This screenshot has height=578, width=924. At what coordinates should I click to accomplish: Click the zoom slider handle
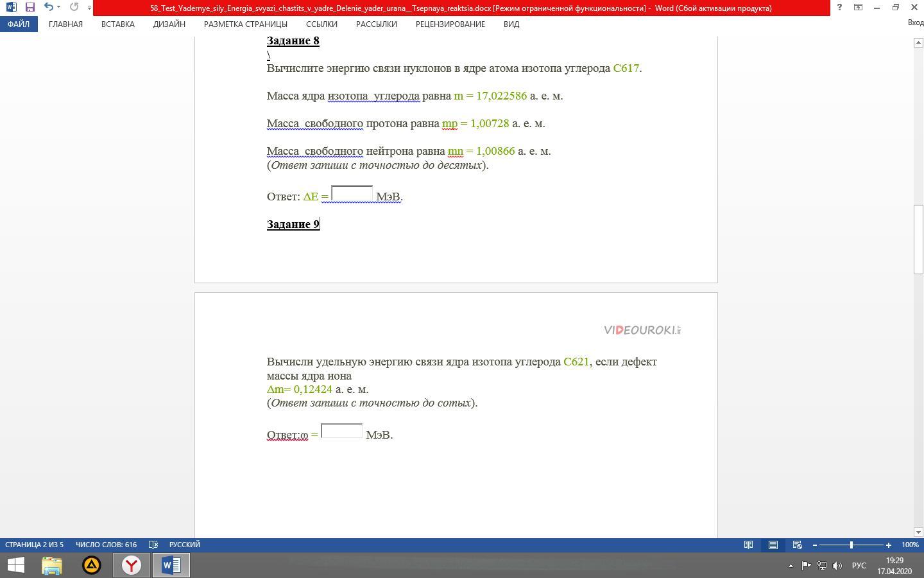point(851,545)
